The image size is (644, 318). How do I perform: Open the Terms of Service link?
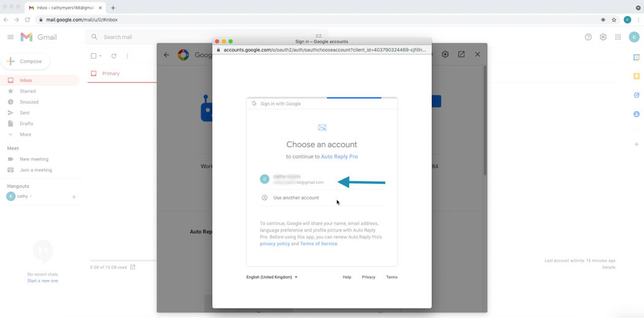(319, 244)
